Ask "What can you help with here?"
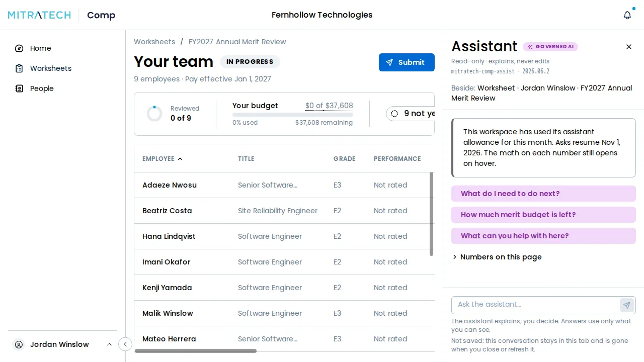The image size is (644, 362). [x=543, y=236]
